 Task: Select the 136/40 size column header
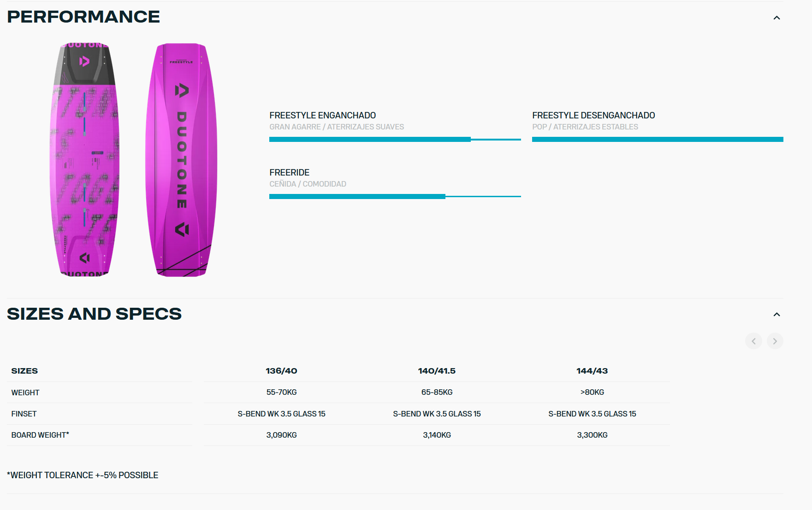coord(281,371)
